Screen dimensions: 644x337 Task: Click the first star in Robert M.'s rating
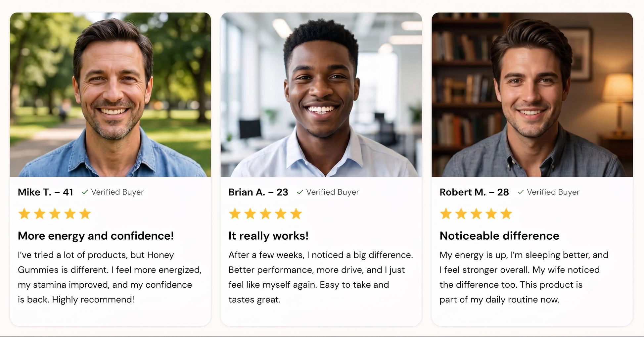pyautogui.click(x=446, y=214)
